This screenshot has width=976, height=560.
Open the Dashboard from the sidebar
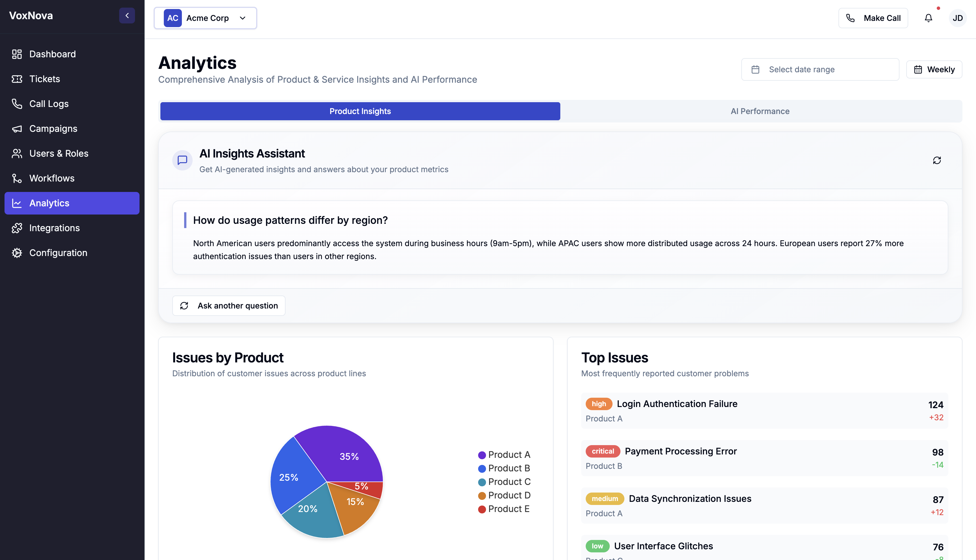point(52,54)
